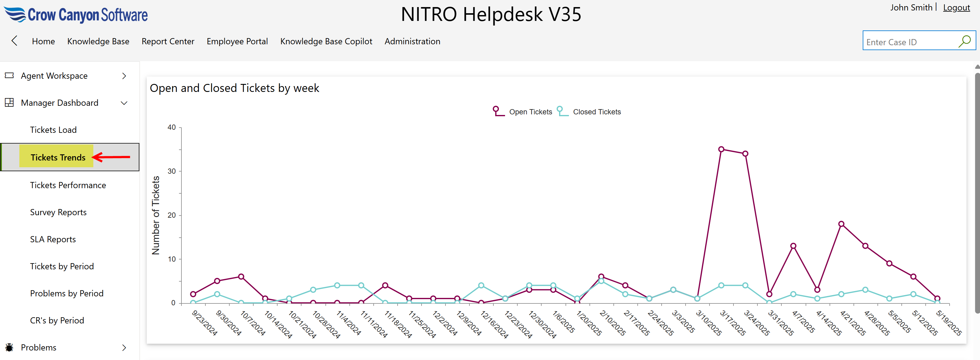The width and height of the screenshot is (980, 360).
Task: Go to the Administration menu
Action: tap(412, 41)
